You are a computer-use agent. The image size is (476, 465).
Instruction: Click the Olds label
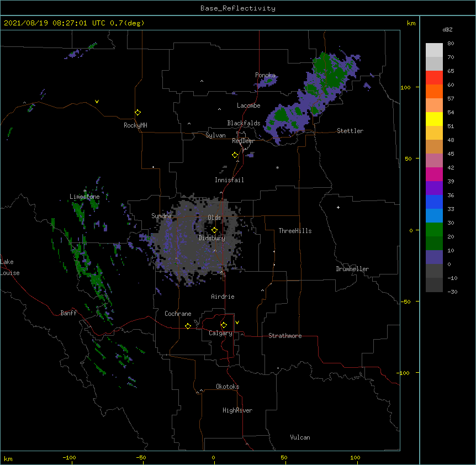tap(214, 218)
